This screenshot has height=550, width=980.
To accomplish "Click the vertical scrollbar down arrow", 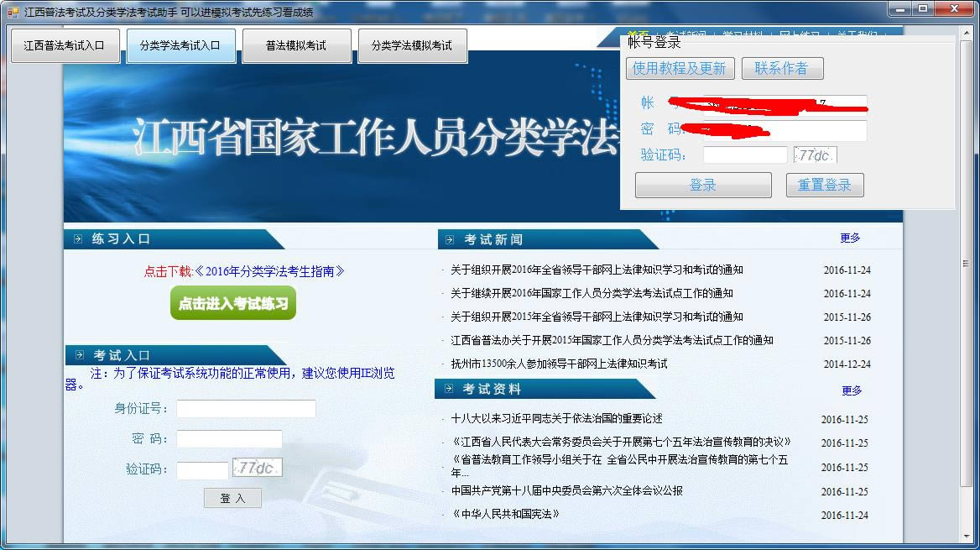I will pyautogui.click(x=967, y=537).
